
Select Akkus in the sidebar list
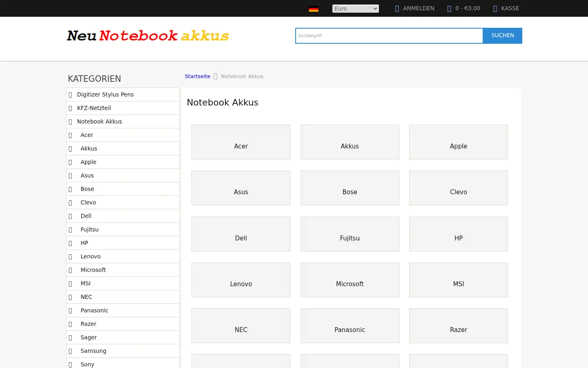pyautogui.click(x=123, y=148)
